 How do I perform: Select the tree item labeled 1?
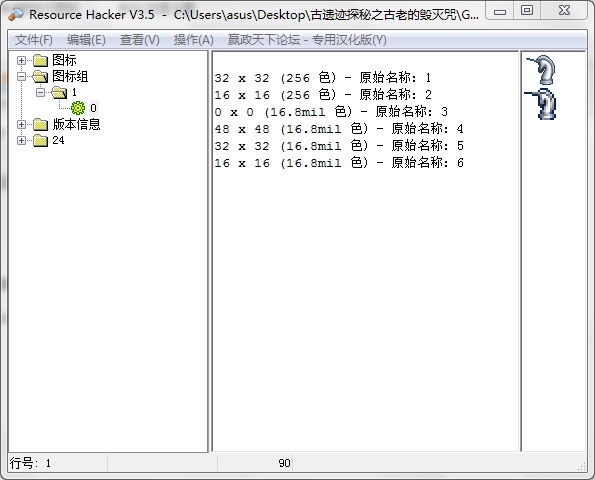pyautogui.click(x=74, y=92)
